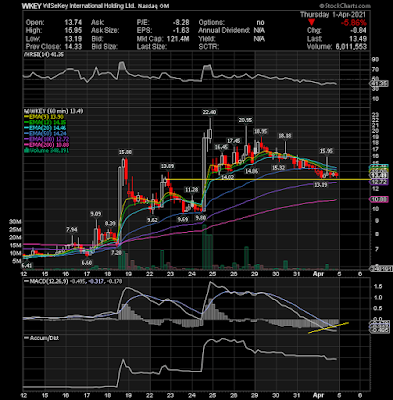Image resolution: width=393 pixels, height=400 pixels.
Task: Click the WKEY ticker symbol in header
Action: (32, 6)
